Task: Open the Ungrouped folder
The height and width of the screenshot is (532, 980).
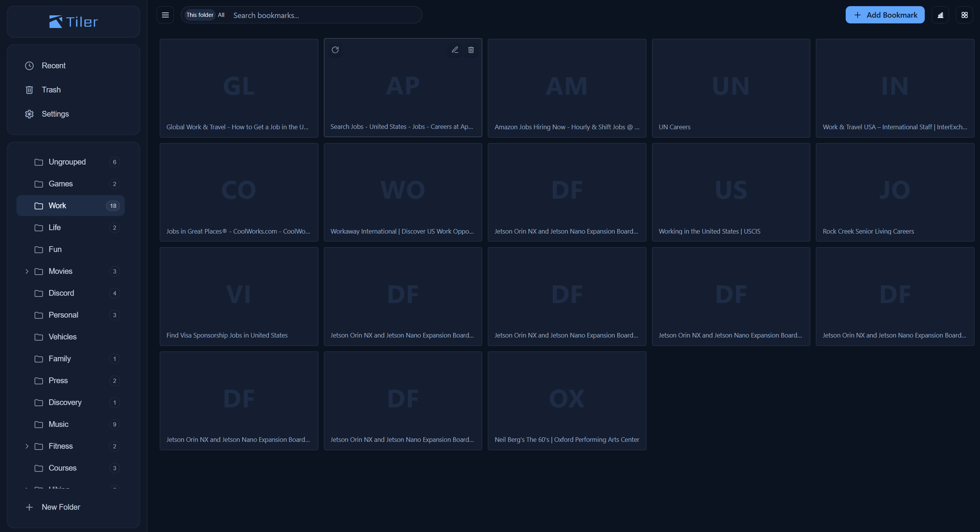Action: pos(67,162)
